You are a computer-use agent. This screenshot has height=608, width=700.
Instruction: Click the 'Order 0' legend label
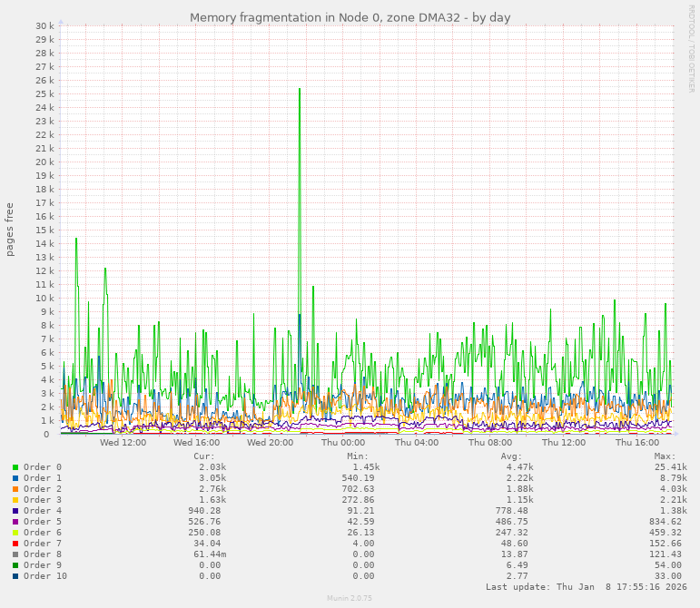[43, 467]
